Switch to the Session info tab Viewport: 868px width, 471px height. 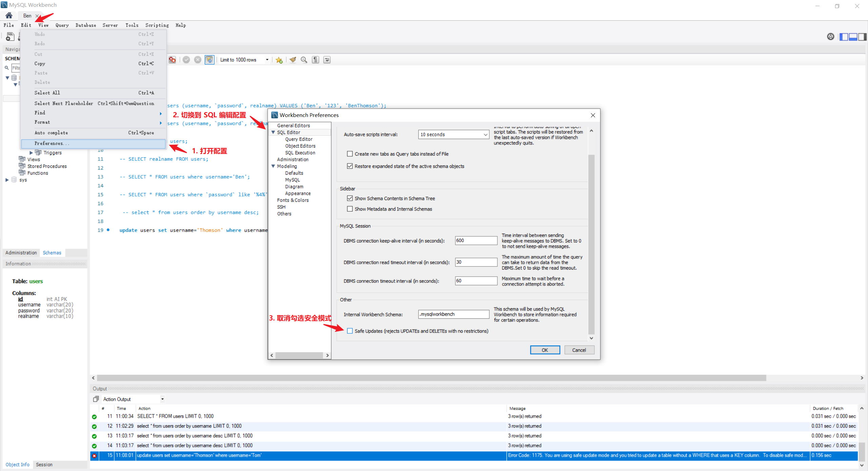44,465
